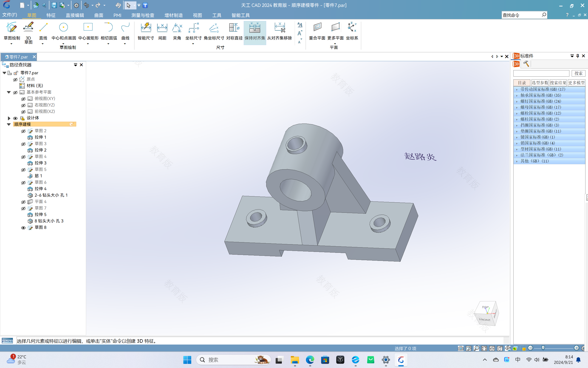Image resolution: width=588 pixels, height=368 pixels.
Task: Click the hammer icon in 标准件 panel
Action: (526, 64)
